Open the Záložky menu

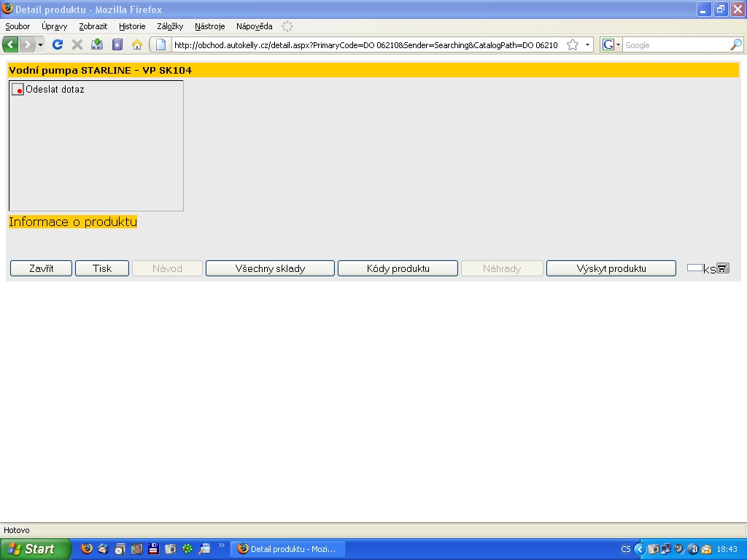[170, 26]
